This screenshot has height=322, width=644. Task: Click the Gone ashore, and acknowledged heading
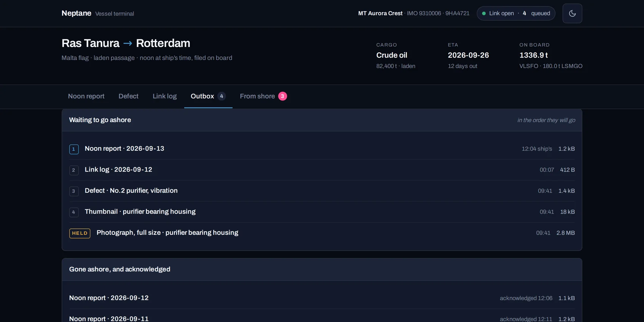point(120,269)
